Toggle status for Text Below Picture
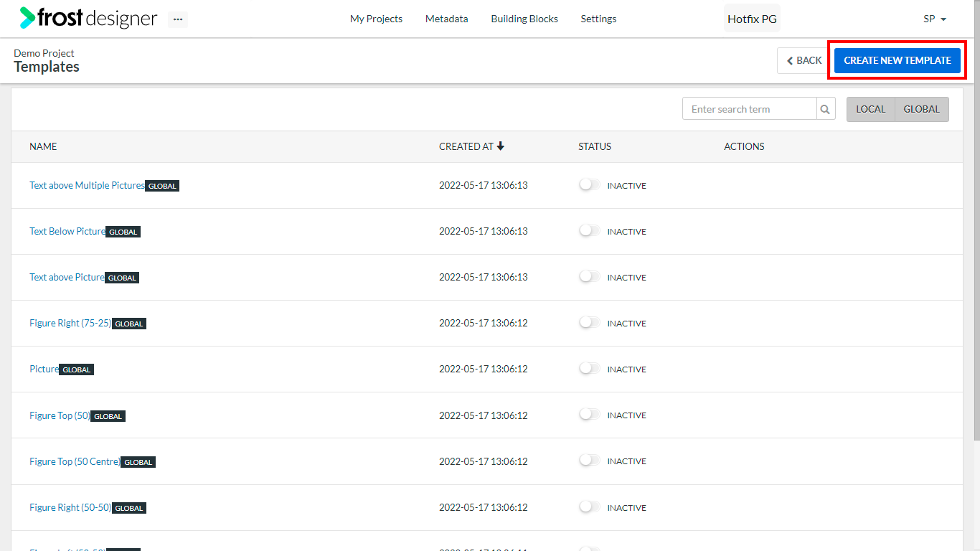Viewport: 980px width, 551px height. [x=590, y=231]
